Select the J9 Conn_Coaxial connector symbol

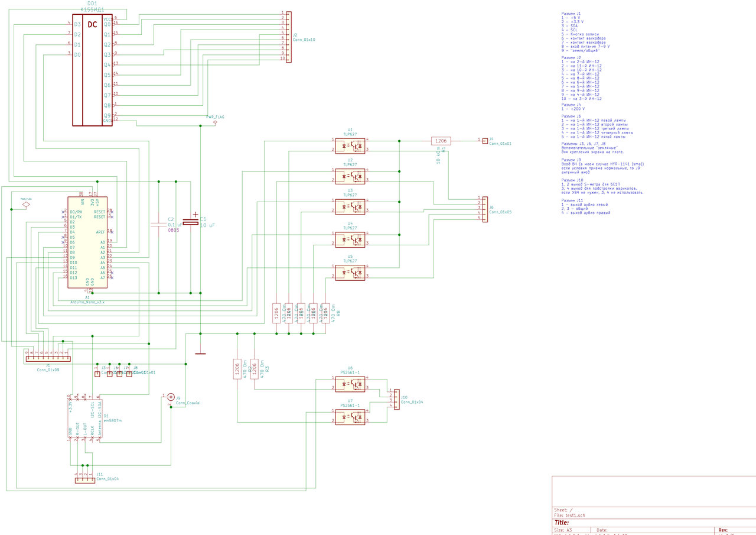pos(170,397)
